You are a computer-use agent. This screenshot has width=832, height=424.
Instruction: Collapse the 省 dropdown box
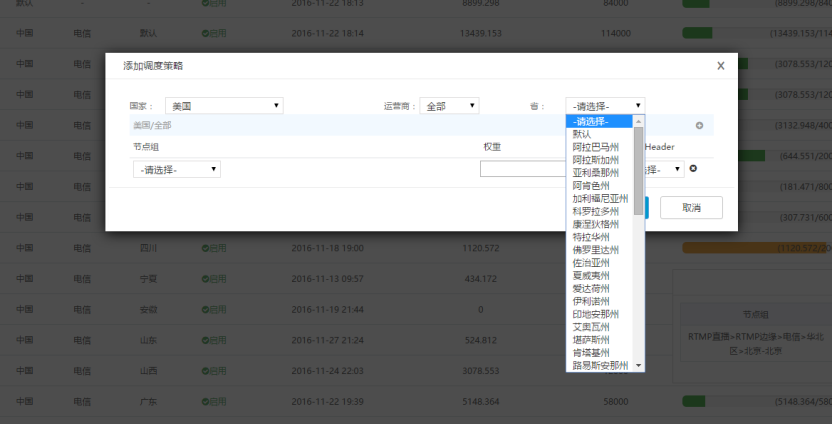click(605, 106)
